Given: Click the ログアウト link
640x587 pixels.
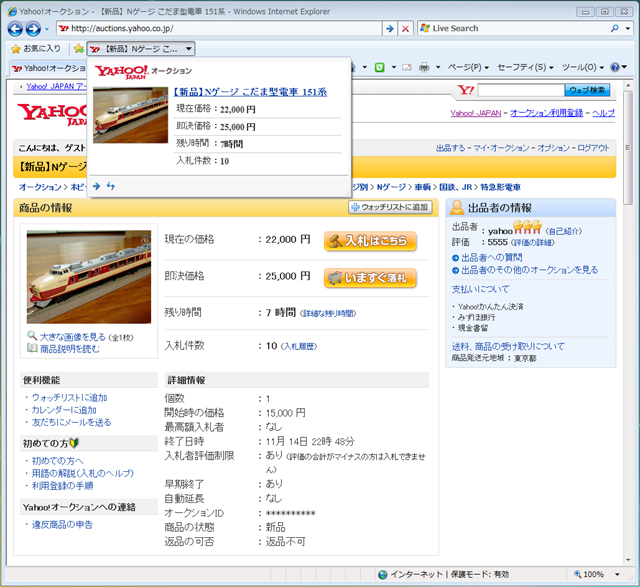Looking at the screenshot, I should (592, 148).
